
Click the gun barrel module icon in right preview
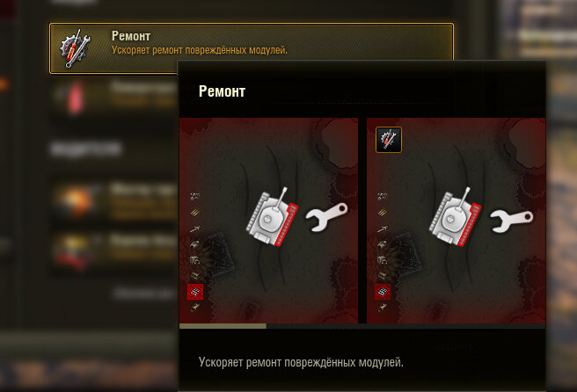coord(383,229)
